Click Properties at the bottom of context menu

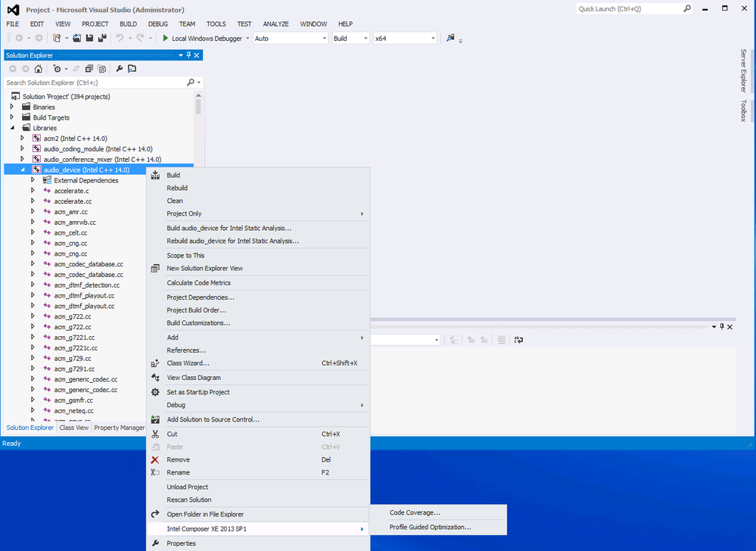click(258, 543)
